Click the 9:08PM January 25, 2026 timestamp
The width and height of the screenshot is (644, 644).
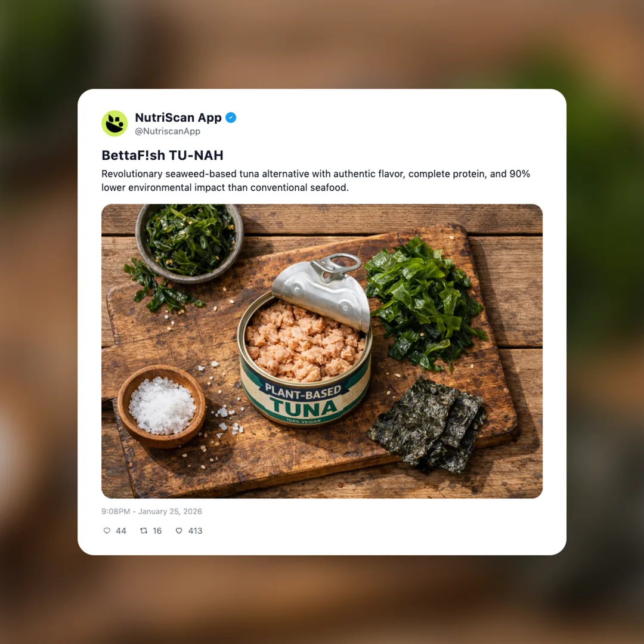pyautogui.click(x=151, y=512)
